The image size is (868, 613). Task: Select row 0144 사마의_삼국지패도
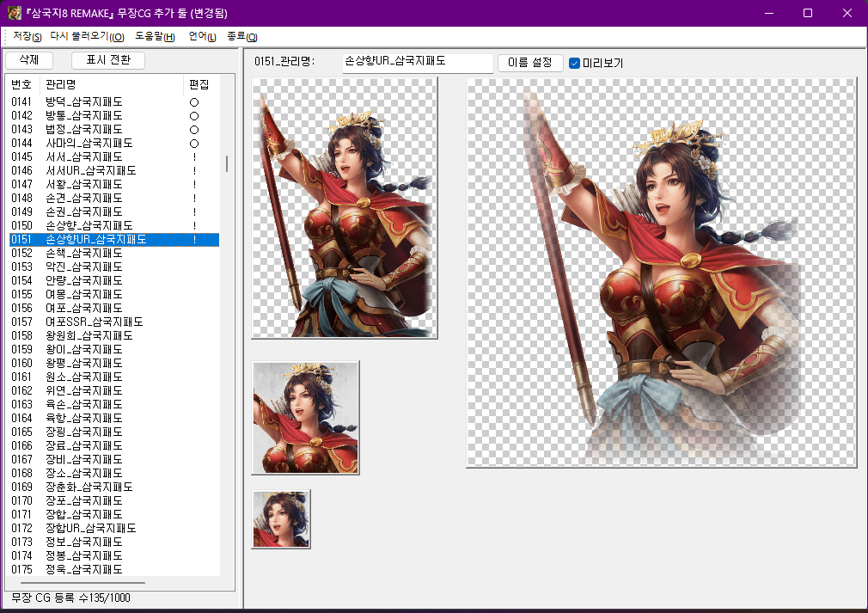[x=114, y=143]
